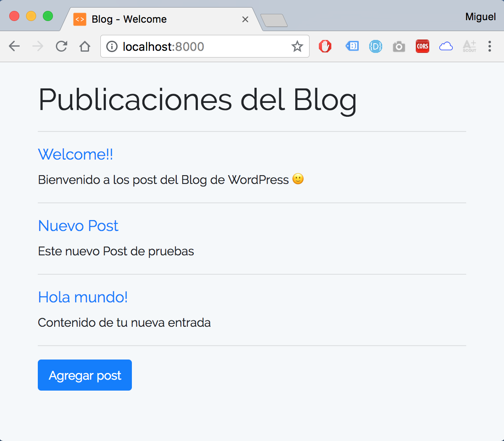Open the Welcome!! post link
The image size is (504, 441).
pyautogui.click(x=76, y=155)
